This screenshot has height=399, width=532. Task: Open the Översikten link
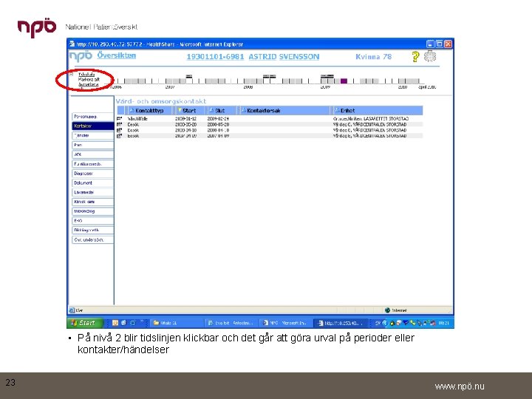117,55
